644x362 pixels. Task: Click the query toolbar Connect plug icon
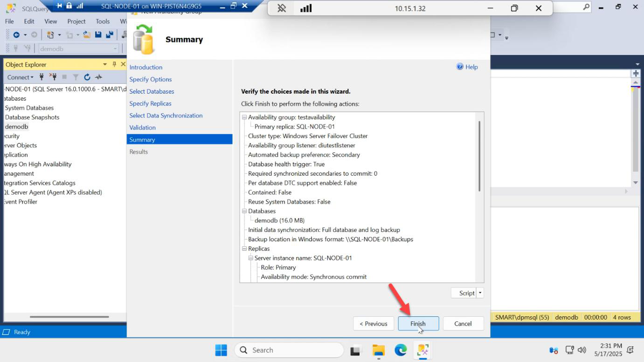point(15,48)
